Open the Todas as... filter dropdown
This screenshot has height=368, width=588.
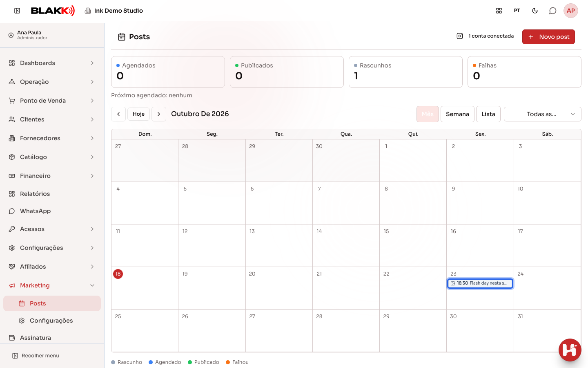[543, 114]
